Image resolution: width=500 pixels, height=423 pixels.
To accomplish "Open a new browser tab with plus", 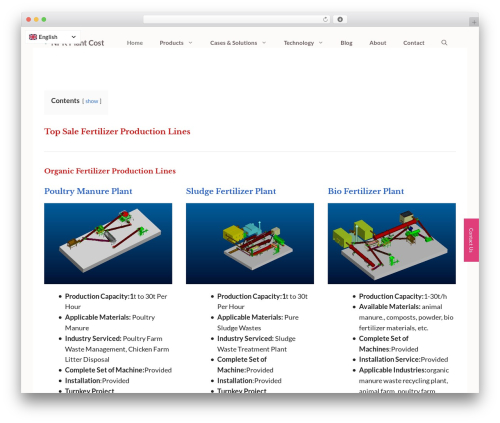I will pos(474,22).
